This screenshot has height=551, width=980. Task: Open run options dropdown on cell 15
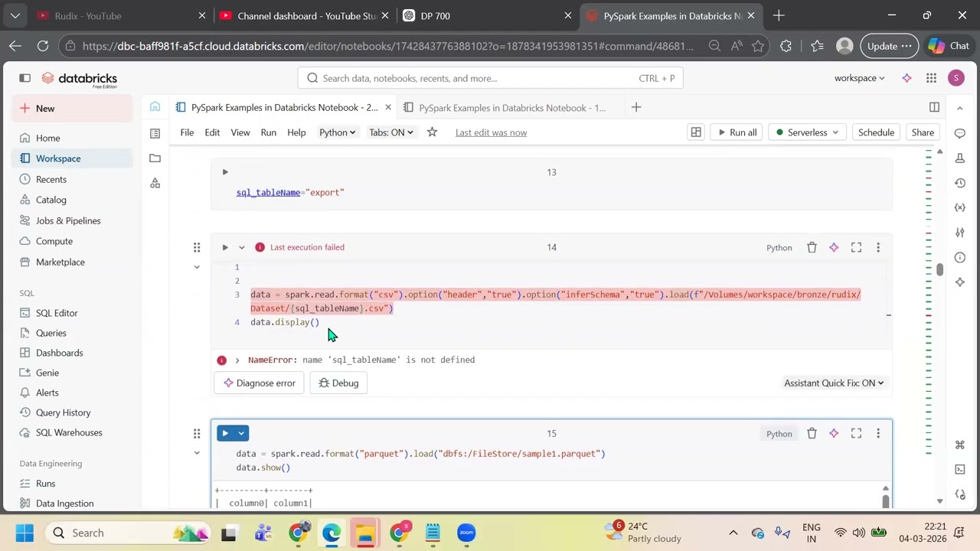pyautogui.click(x=241, y=433)
